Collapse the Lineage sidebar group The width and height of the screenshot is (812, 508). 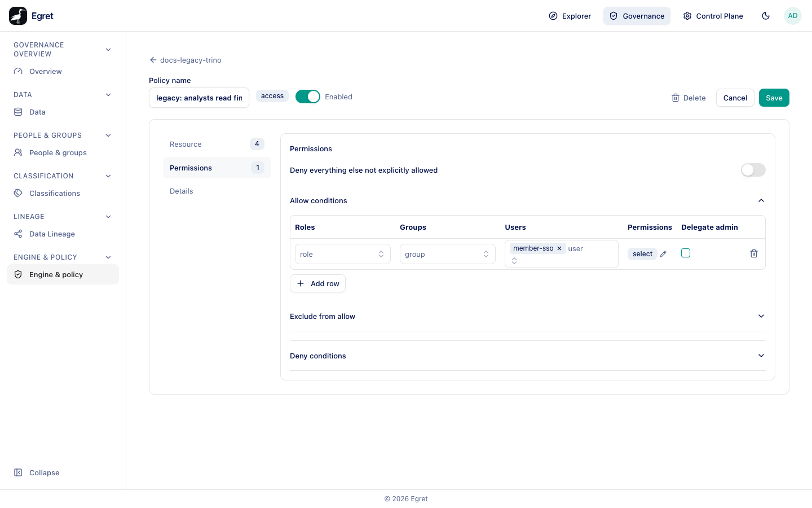coord(108,217)
